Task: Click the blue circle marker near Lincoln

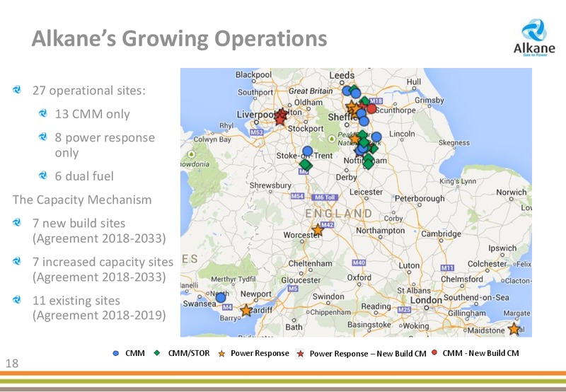Action: point(376,137)
